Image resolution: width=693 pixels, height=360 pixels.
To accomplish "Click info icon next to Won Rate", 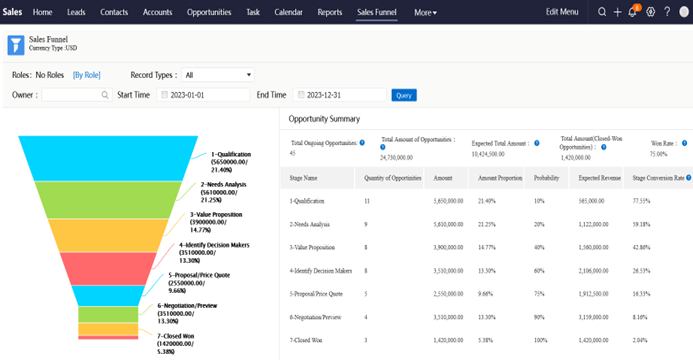I will coord(684,143).
